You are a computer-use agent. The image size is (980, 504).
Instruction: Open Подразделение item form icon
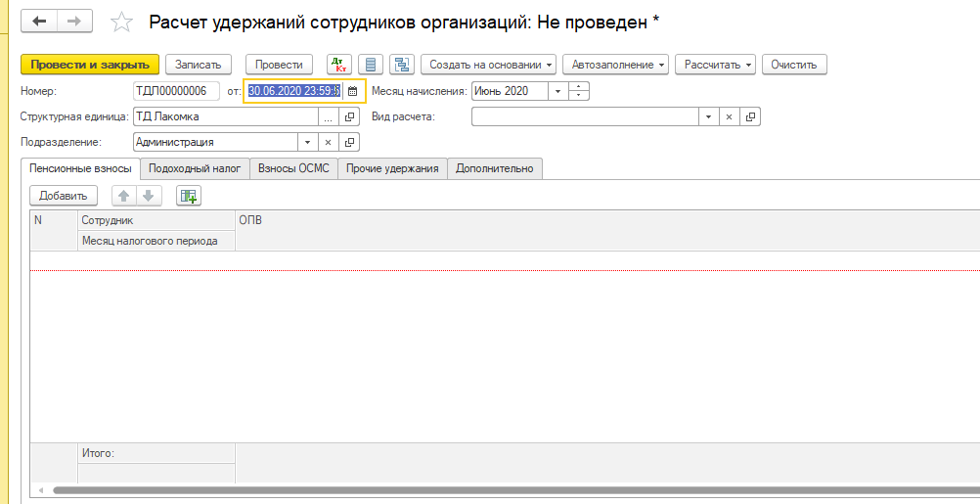349,143
